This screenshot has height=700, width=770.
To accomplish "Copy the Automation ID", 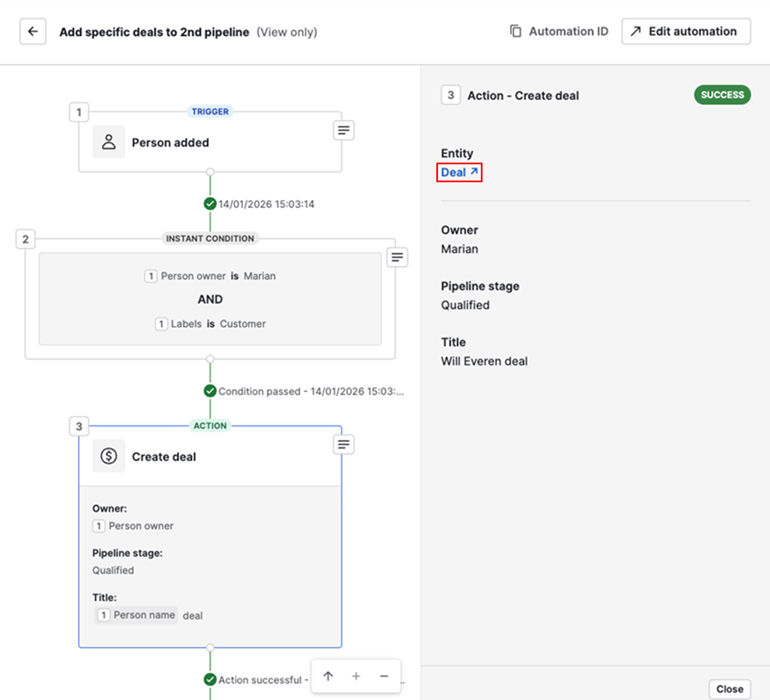I will coord(559,32).
